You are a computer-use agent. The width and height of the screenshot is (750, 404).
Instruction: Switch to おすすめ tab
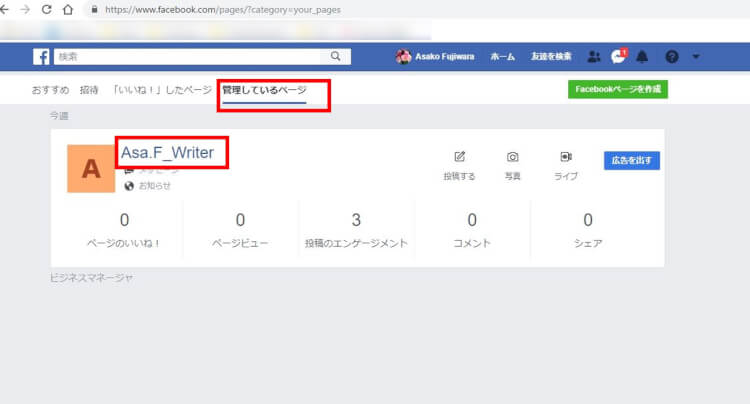click(50, 90)
